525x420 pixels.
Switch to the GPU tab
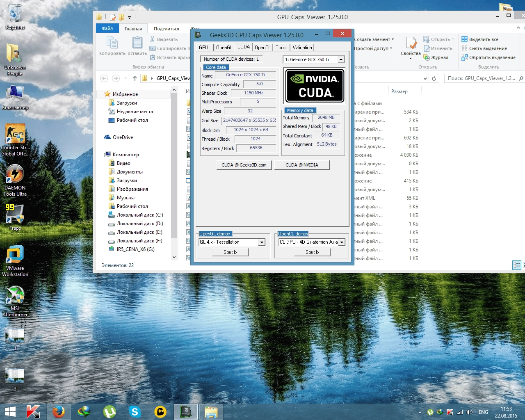point(203,48)
